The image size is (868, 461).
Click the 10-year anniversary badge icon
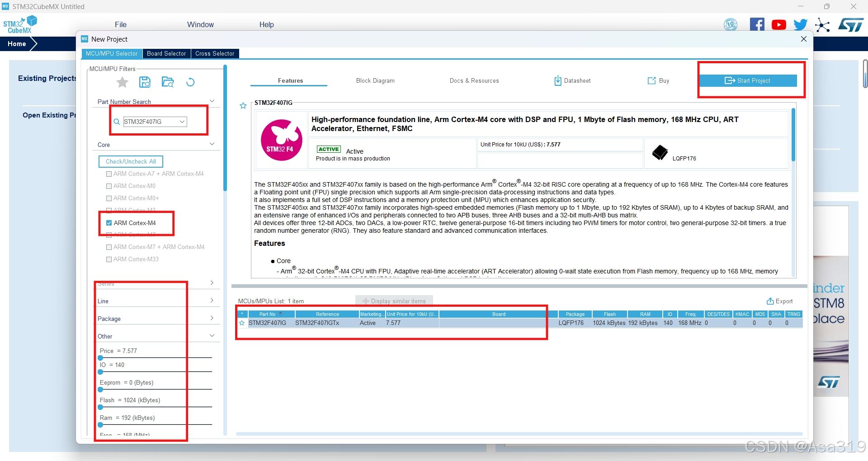(731, 25)
